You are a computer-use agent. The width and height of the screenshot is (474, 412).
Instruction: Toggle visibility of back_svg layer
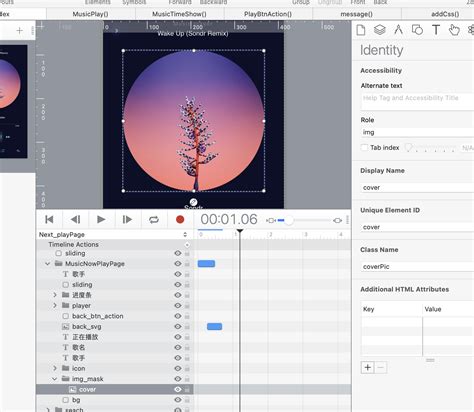[x=178, y=327]
